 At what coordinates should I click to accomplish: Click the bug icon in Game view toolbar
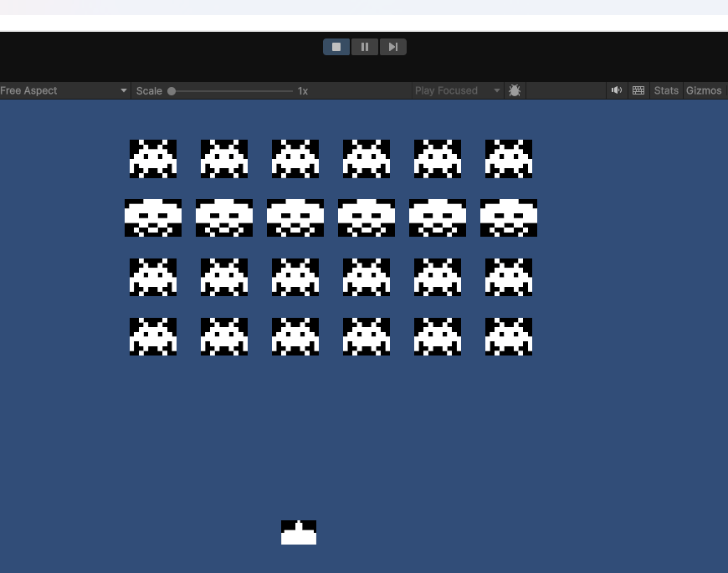coord(515,90)
